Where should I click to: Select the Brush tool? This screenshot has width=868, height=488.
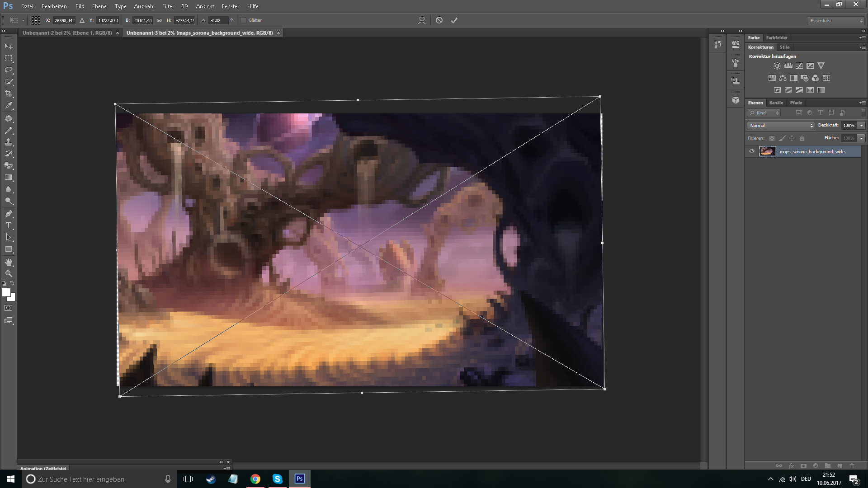9,130
